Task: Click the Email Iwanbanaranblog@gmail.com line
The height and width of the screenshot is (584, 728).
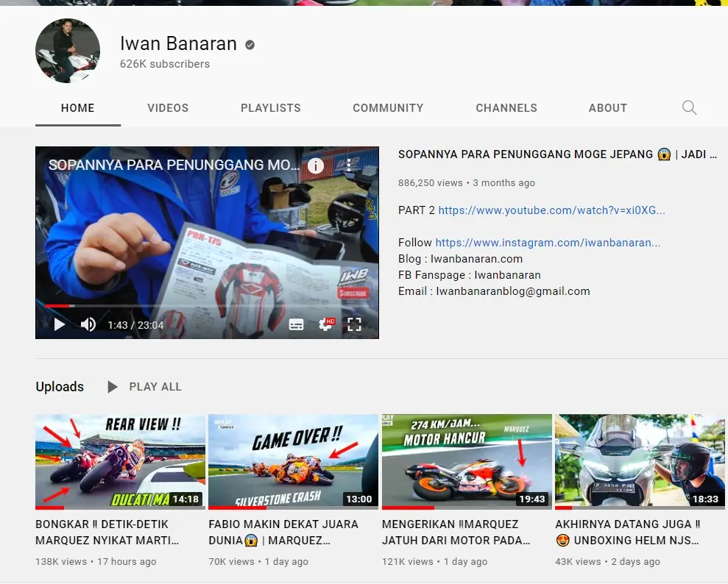Action: click(494, 291)
